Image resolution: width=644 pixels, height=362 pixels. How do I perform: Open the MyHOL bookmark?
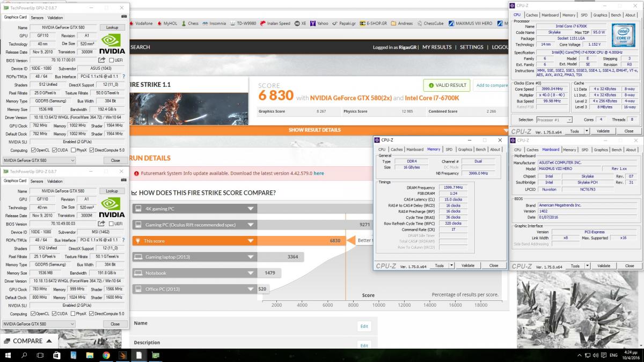tap(167, 24)
